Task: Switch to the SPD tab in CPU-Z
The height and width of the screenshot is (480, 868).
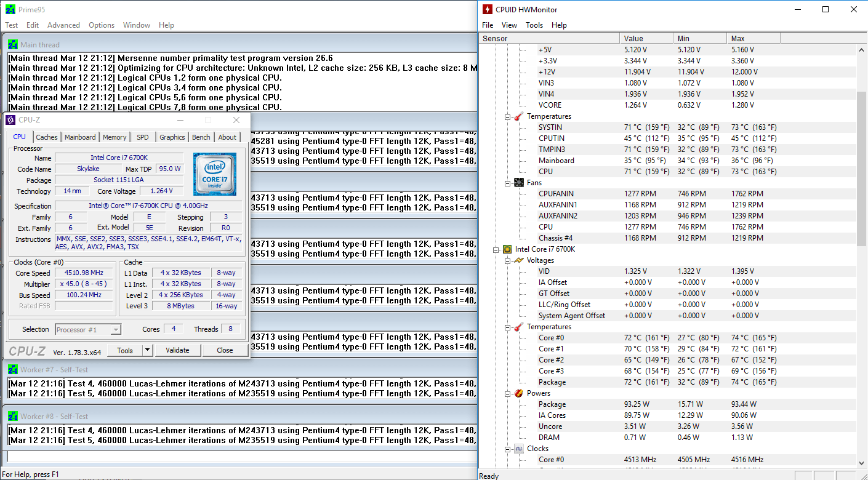Action: coord(142,137)
